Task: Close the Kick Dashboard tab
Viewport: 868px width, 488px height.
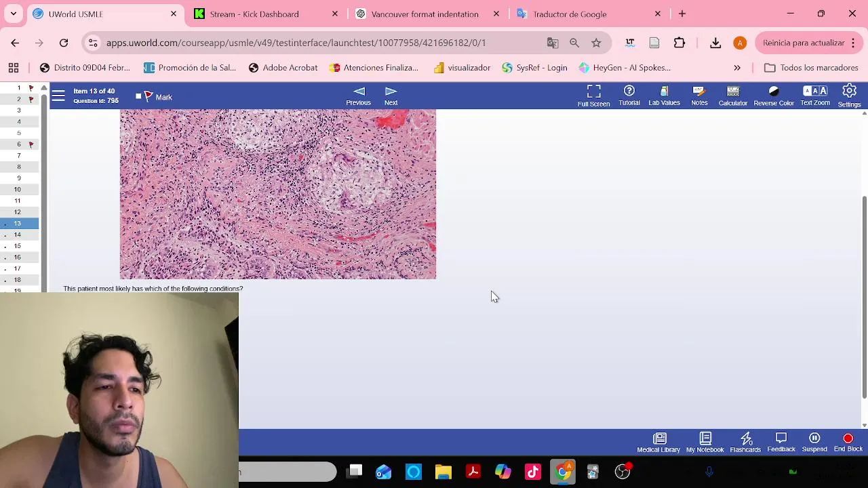Action: 335,14
